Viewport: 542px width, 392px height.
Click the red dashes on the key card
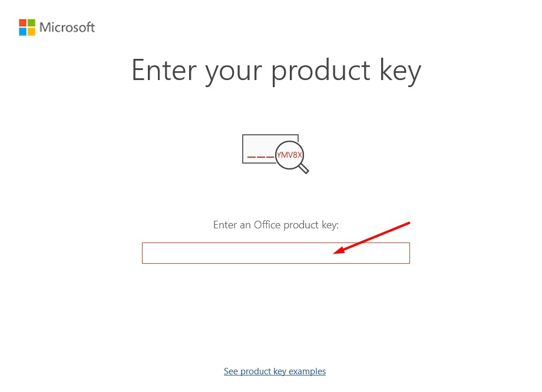pos(260,157)
